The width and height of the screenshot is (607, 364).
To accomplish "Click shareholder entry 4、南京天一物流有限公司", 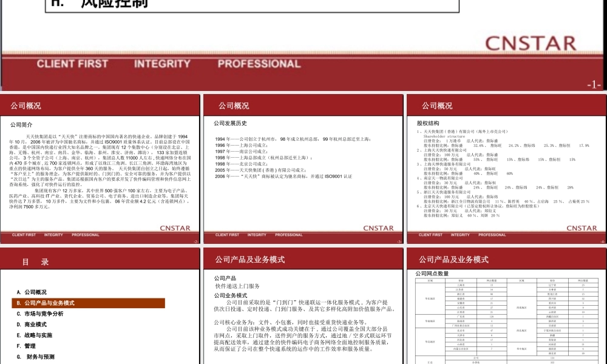I will pos(439,178).
